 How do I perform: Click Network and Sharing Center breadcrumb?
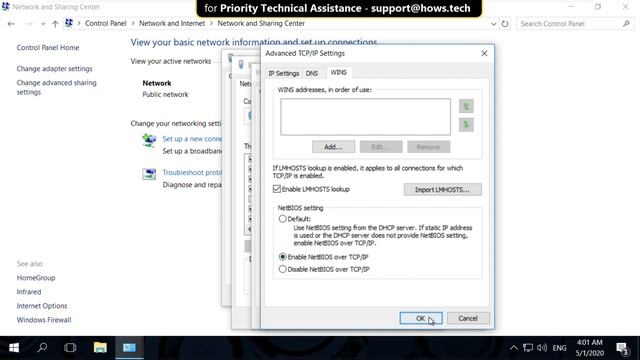(261, 23)
